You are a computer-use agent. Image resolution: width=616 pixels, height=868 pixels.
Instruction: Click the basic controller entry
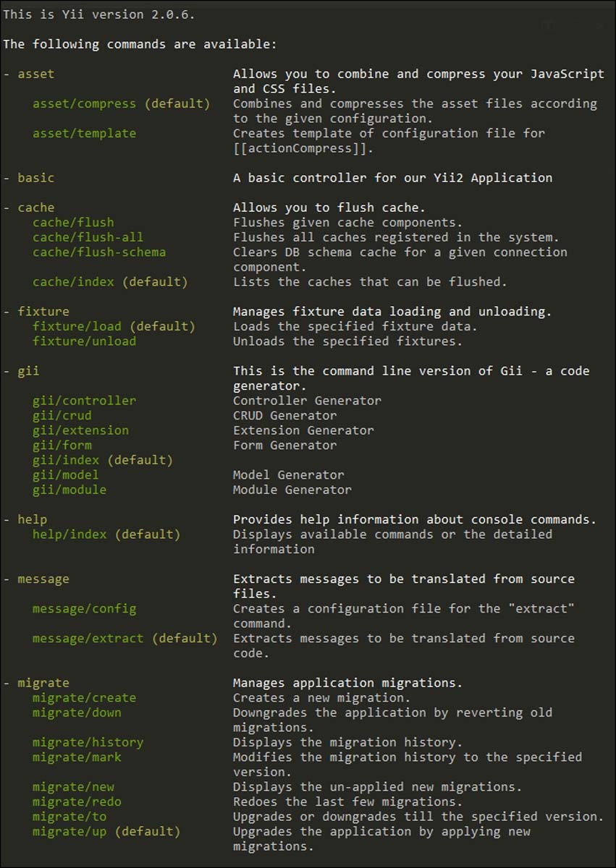pos(35,177)
